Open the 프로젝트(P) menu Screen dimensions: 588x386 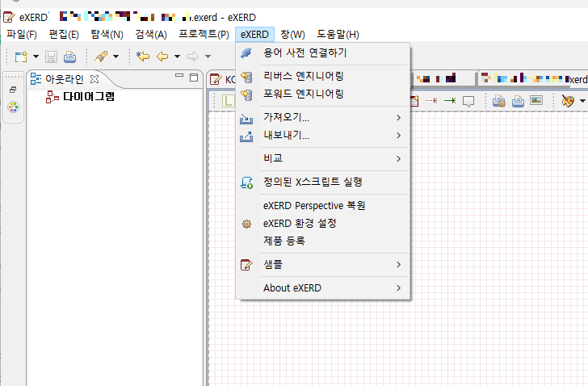pyautogui.click(x=204, y=35)
